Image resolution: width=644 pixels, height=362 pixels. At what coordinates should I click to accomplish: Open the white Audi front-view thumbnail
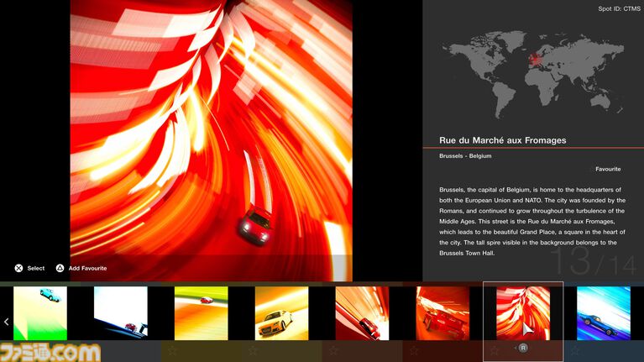point(282,313)
